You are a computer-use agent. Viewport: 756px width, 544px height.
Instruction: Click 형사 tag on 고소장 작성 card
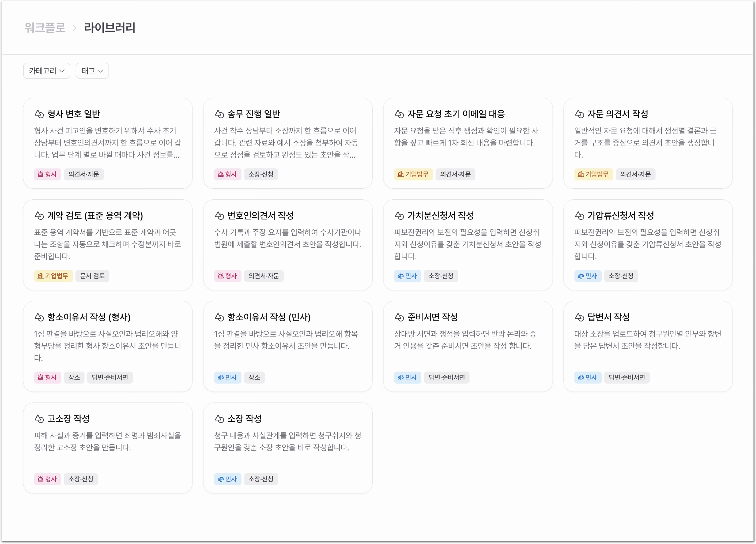pos(47,479)
